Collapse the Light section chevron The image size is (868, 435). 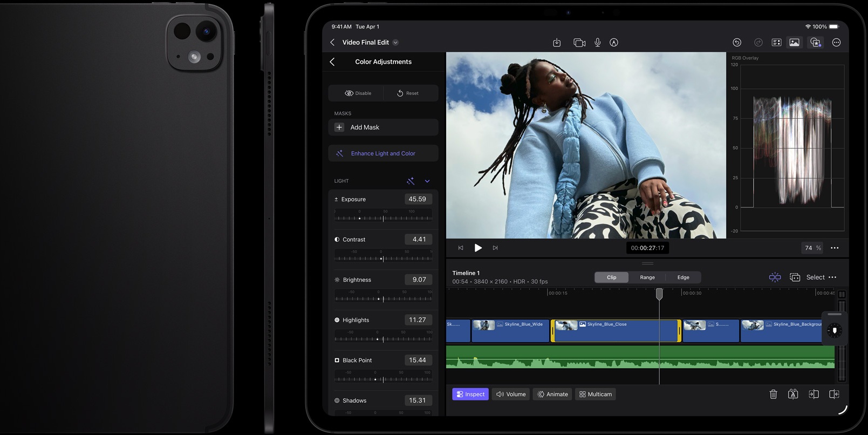(427, 181)
